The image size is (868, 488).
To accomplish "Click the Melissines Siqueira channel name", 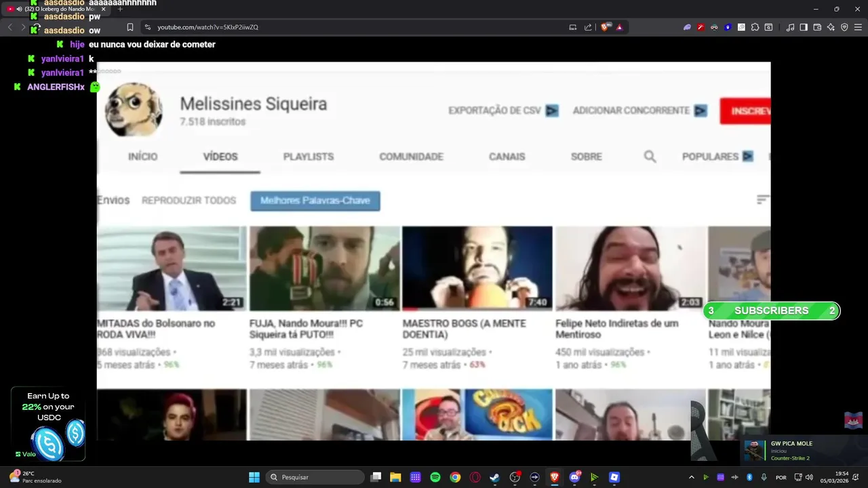I will [253, 104].
